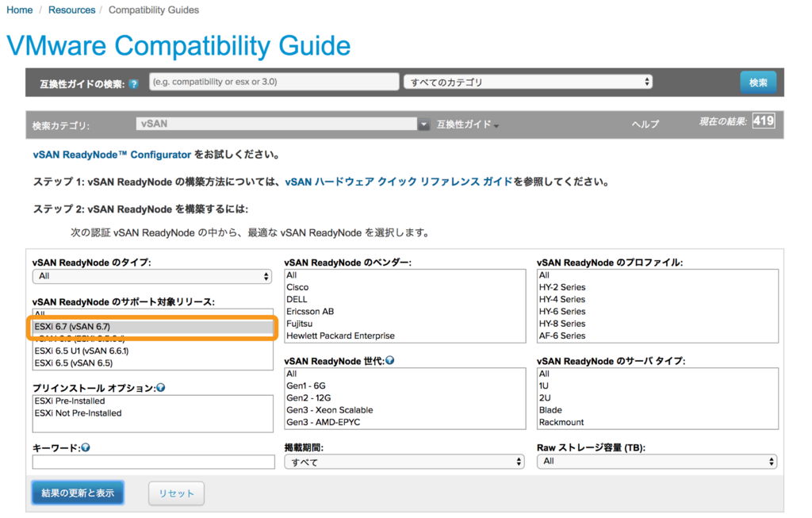Click the リセット button
The width and height of the screenshot is (812, 518).
pyautogui.click(x=176, y=493)
